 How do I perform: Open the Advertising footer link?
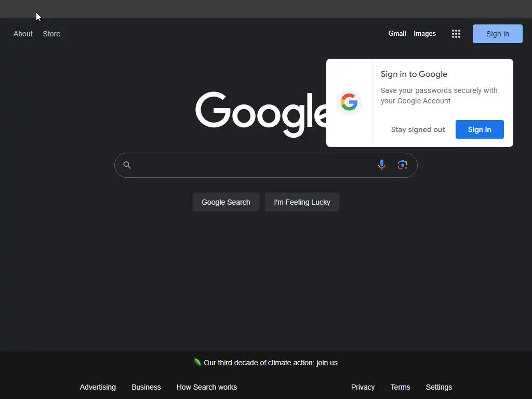pos(98,387)
